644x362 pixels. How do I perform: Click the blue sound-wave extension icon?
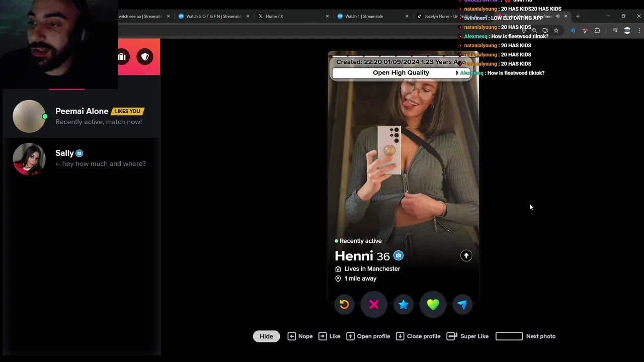(x=573, y=31)
